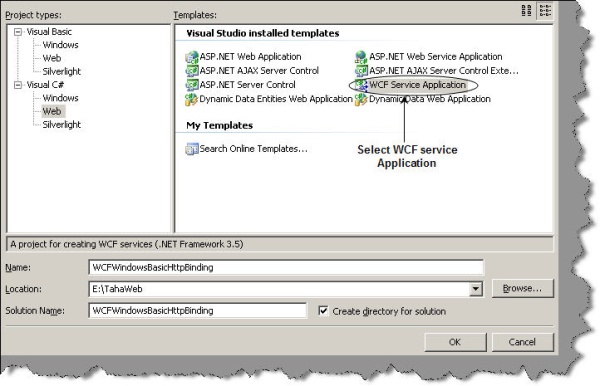Select the WCF Service Application icon
This screenshot has height=386, width=600.
(361, 85)
